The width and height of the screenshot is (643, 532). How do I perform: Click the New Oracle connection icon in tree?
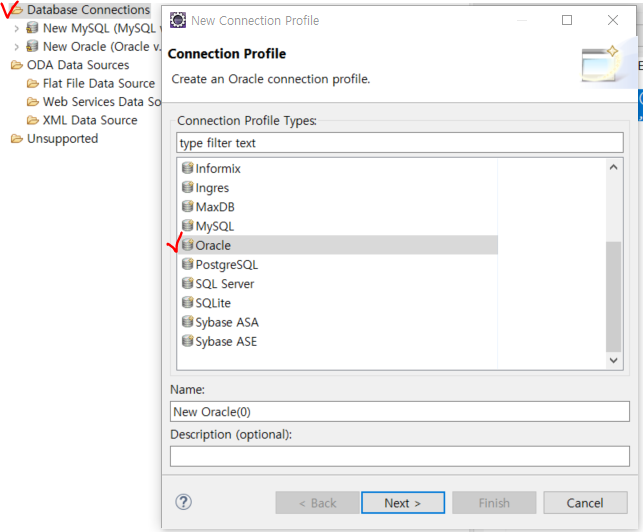[x=32, y=46]
